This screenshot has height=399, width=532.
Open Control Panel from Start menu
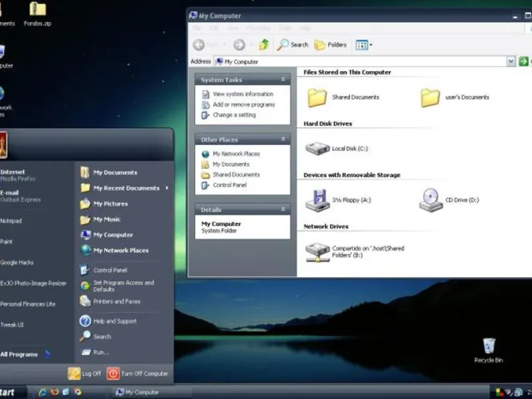pos(104,270)
